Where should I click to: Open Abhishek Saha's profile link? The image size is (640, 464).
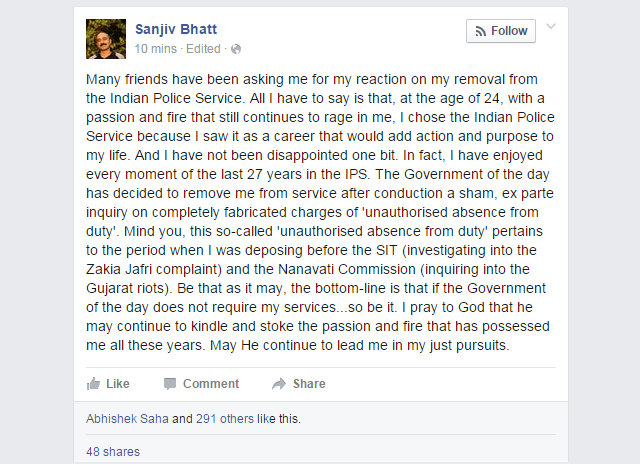tap(127, 419)
